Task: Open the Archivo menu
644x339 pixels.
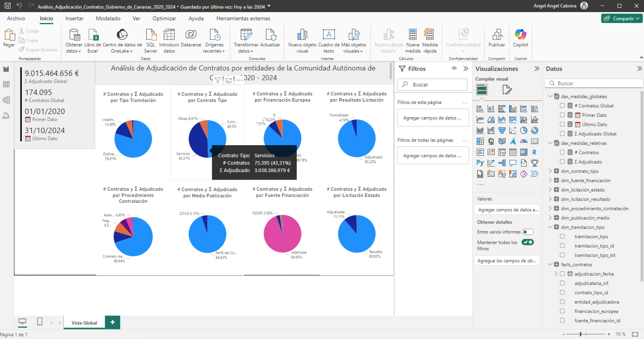Action: (16, 18)
